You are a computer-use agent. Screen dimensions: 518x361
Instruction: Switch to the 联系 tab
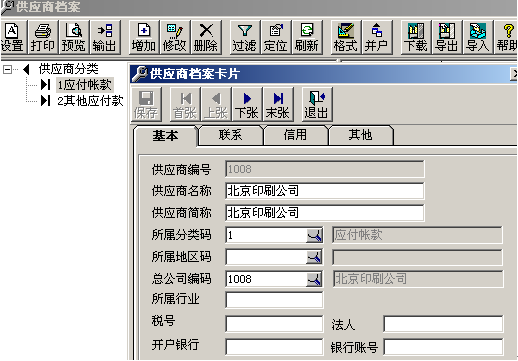click(230, 135)
